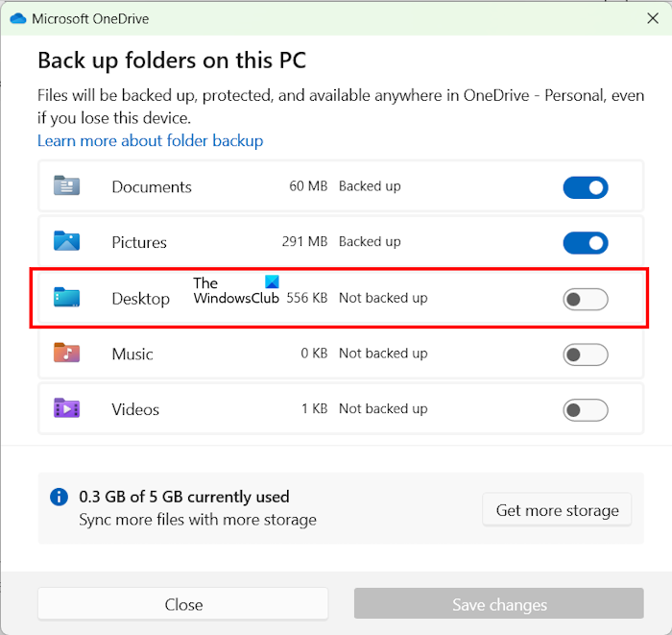Click the Documents Backed up status text
Image resolution: width=672 pixels, height=635 pixels.
click(370, 186)
